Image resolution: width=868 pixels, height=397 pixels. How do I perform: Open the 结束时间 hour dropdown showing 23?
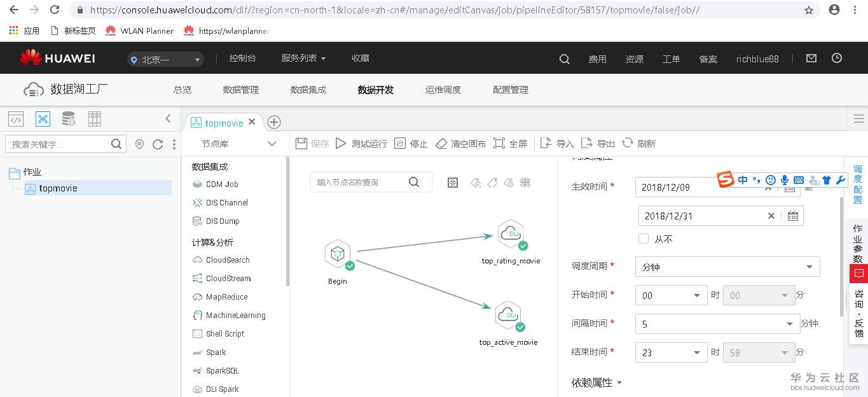672,352
